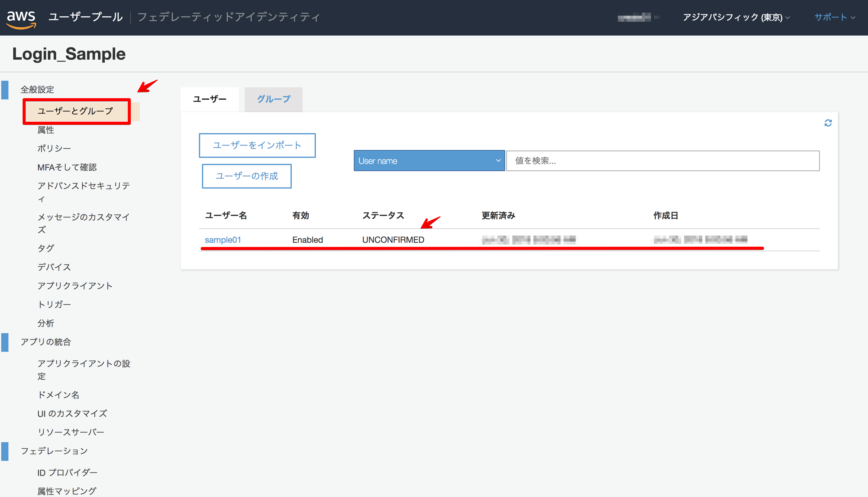Open ポリシー settings in sidebar
Viewport: 868px width, 497px height.
(54, 148)
